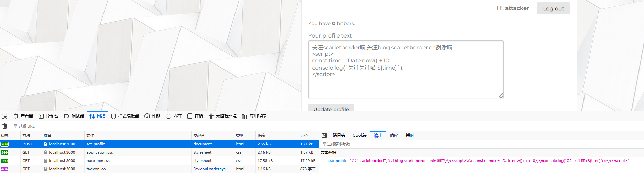
Task: Click lock icon in application.css row
Action: pyautogui.click(x=45, y=152)
